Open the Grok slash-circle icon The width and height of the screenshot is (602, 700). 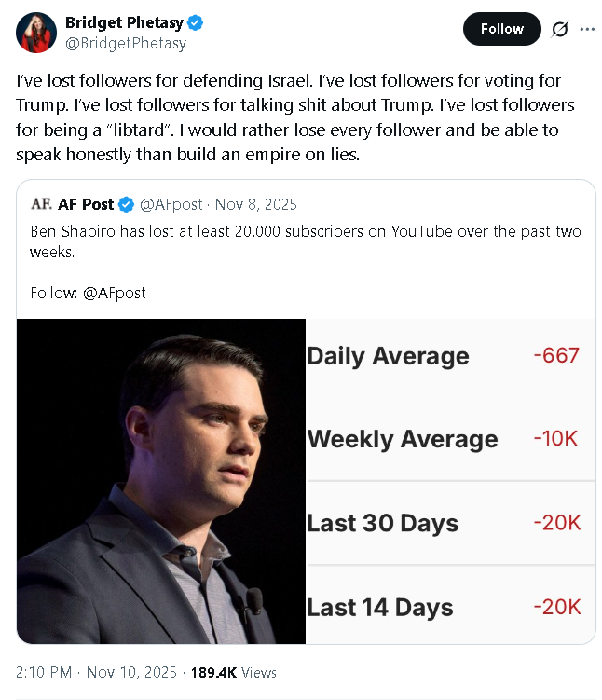[560, 29]
